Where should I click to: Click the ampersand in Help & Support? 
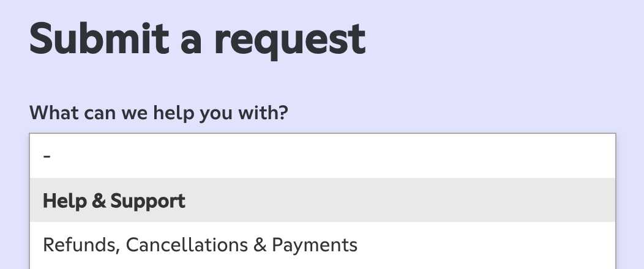point(98,201)
